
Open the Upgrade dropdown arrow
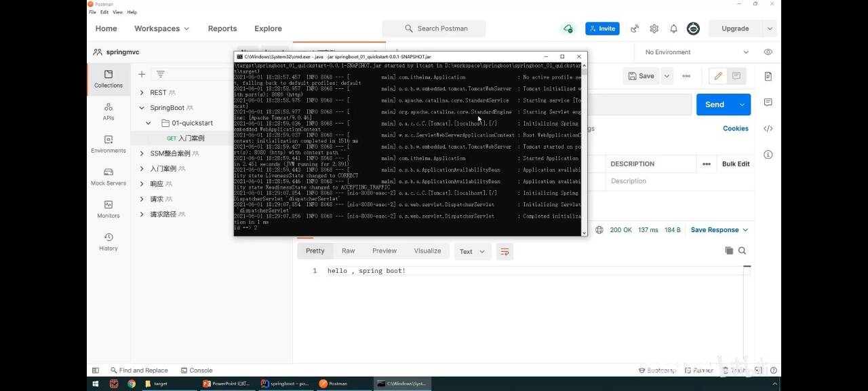click(x=769, y=29)
